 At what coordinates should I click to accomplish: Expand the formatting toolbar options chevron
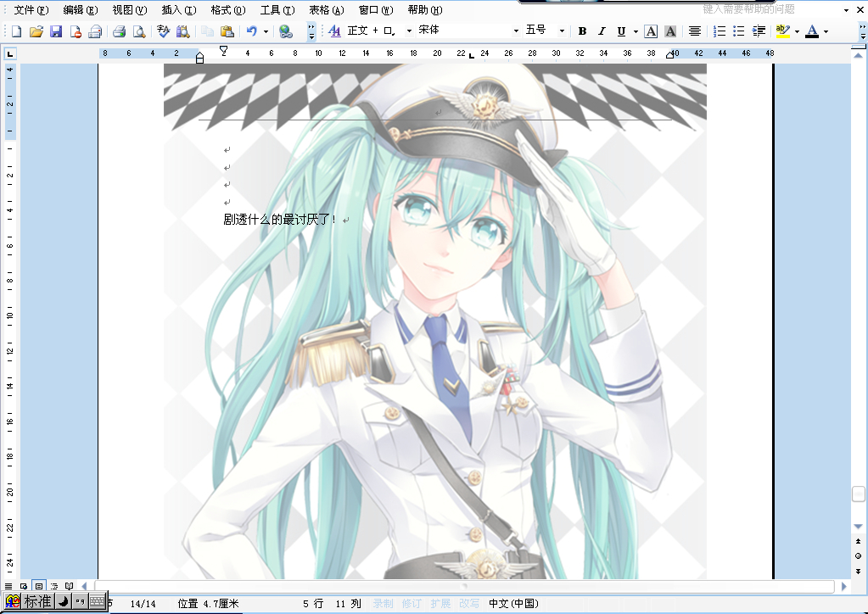(863, 31)
